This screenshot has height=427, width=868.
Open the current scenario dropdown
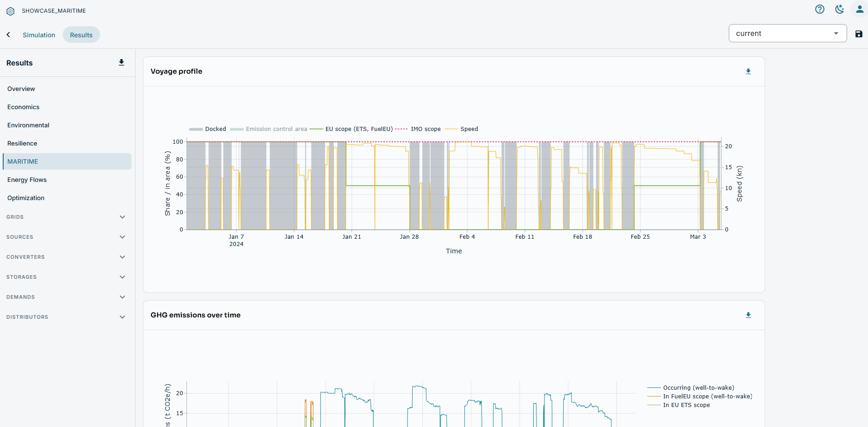point(787,33)
